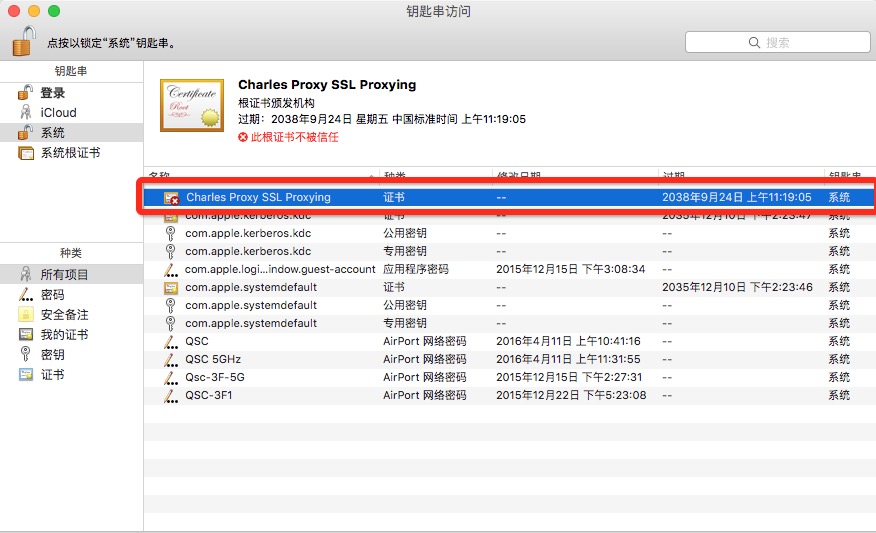Click the 我的证书 icon
Screen dimensions: 876x533
tap(26, 335)
